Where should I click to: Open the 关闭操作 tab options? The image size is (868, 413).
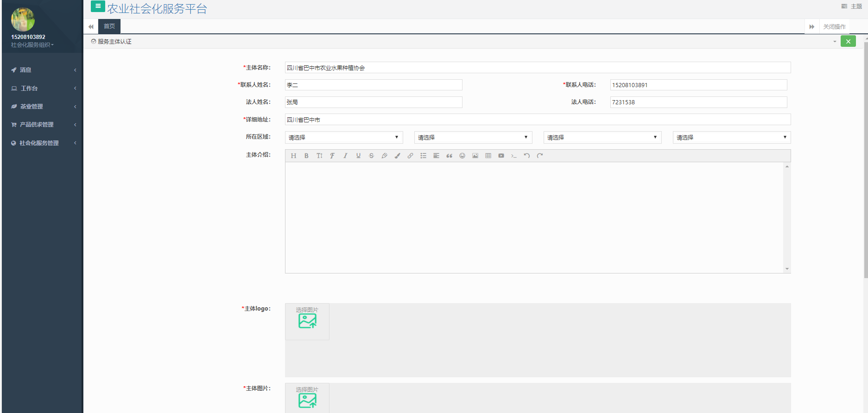(834, 27)
